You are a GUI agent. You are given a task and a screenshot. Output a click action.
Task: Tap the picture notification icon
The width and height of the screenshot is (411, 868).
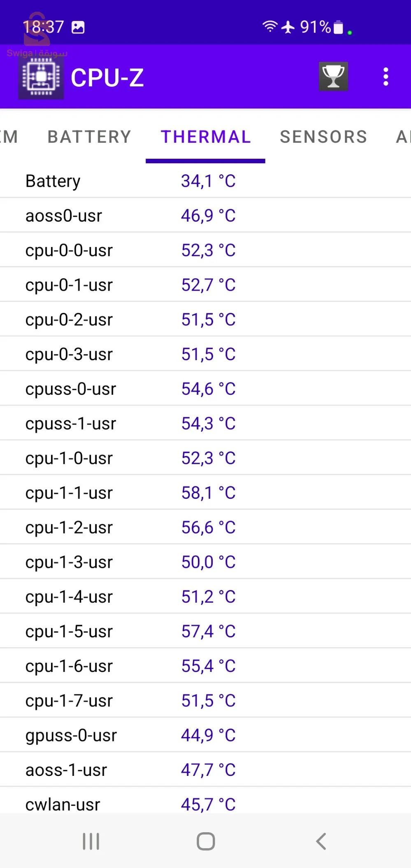coord(78,28)
